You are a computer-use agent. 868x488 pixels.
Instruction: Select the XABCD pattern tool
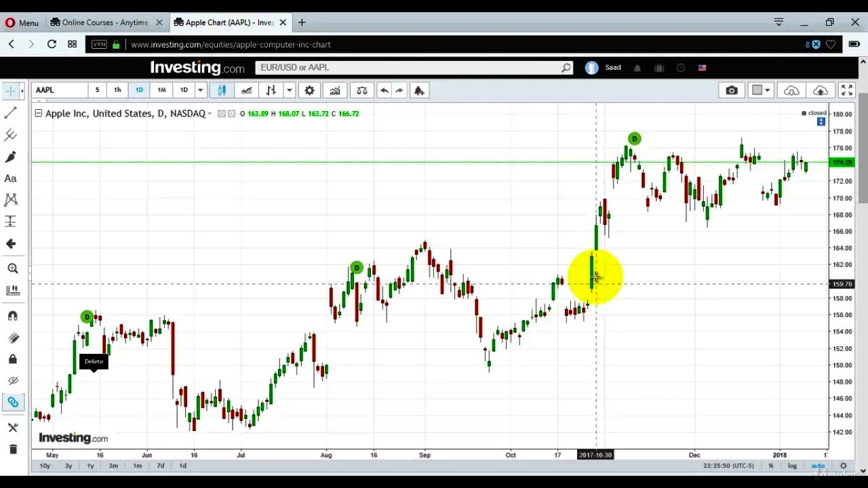pyautogui.click(x=11, y=200)
